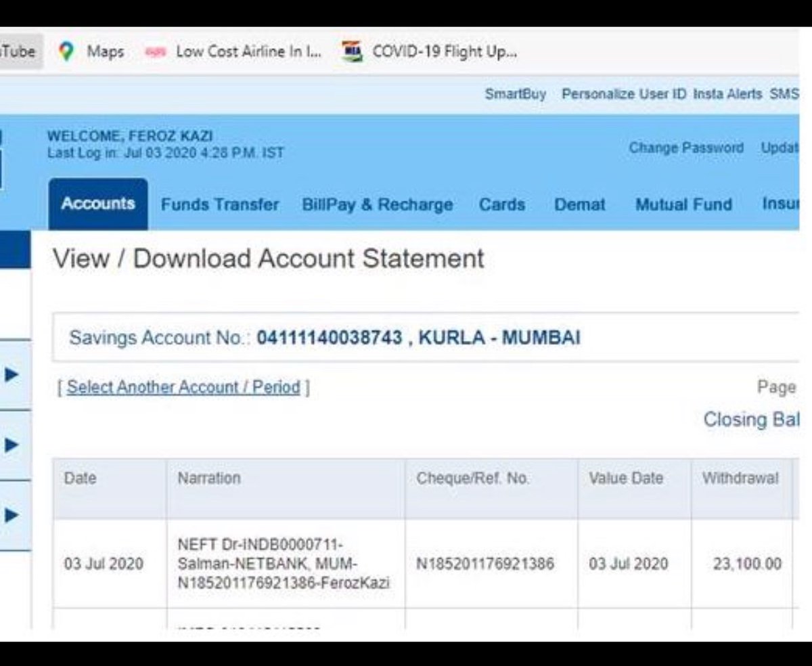This screenshot has width=812, height=666.
Task: Open the Insta Alerts link
Action: click(727, 95)
